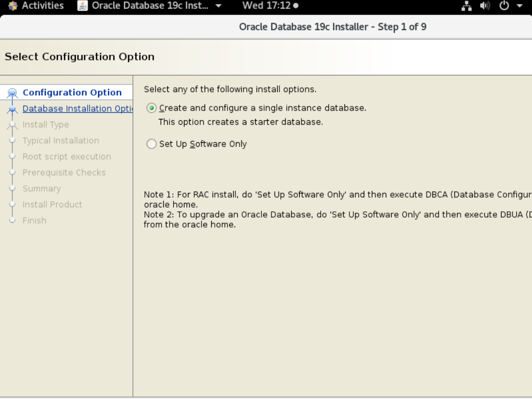Click the Prerequisite Checks step node
The image size is (532, 399).
(x=11, y=172)
